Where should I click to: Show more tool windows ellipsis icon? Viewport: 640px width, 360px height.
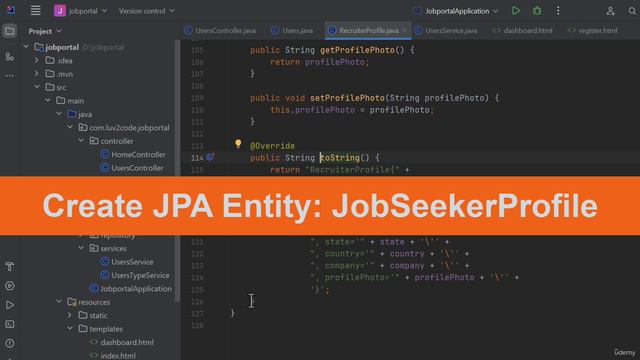point(10,76)
